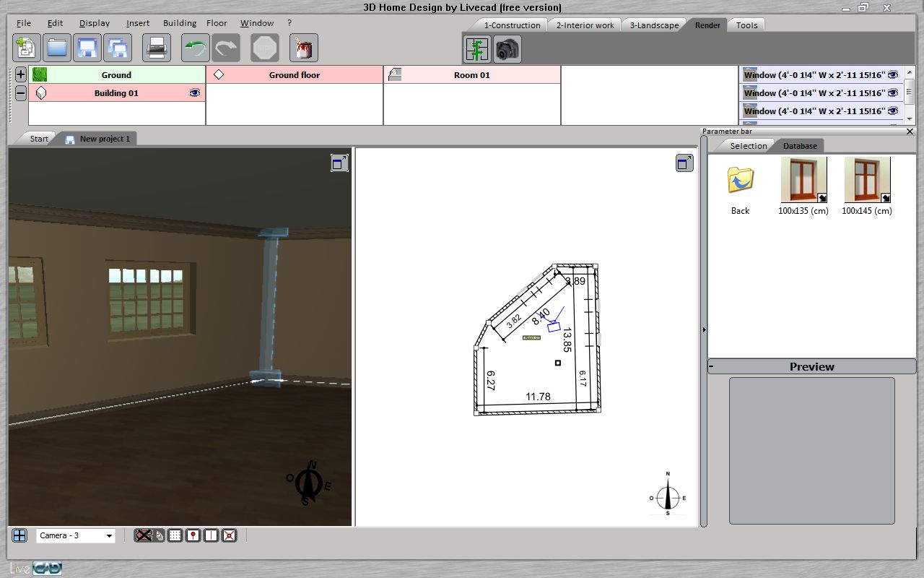The image size is (924, 578).
Task: Create a new project
Action: [x=26, y=48]
